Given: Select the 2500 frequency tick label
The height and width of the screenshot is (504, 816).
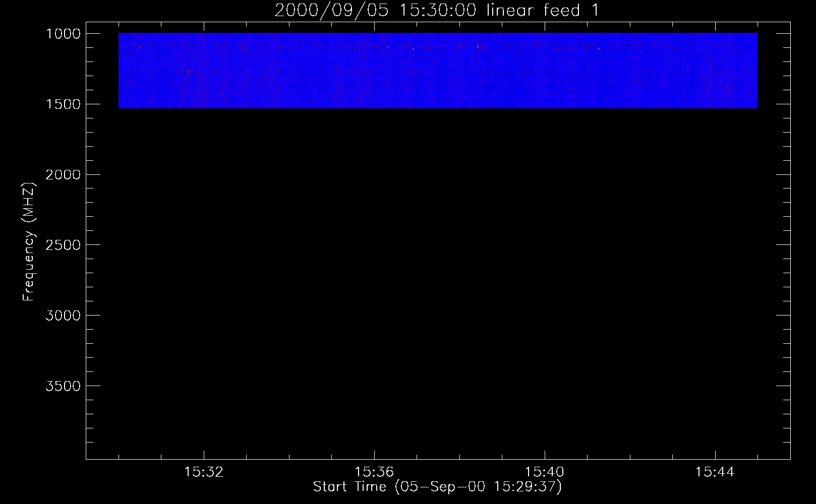Looking at the screenshot, I should pos(63,245).
